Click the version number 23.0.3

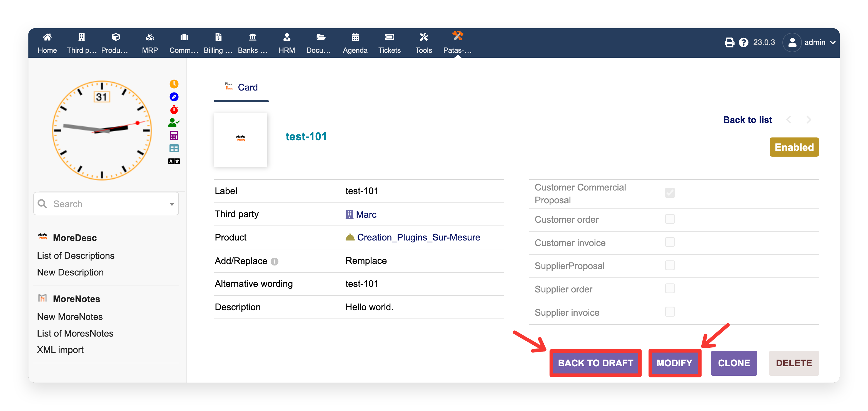(x=764, y=42)
